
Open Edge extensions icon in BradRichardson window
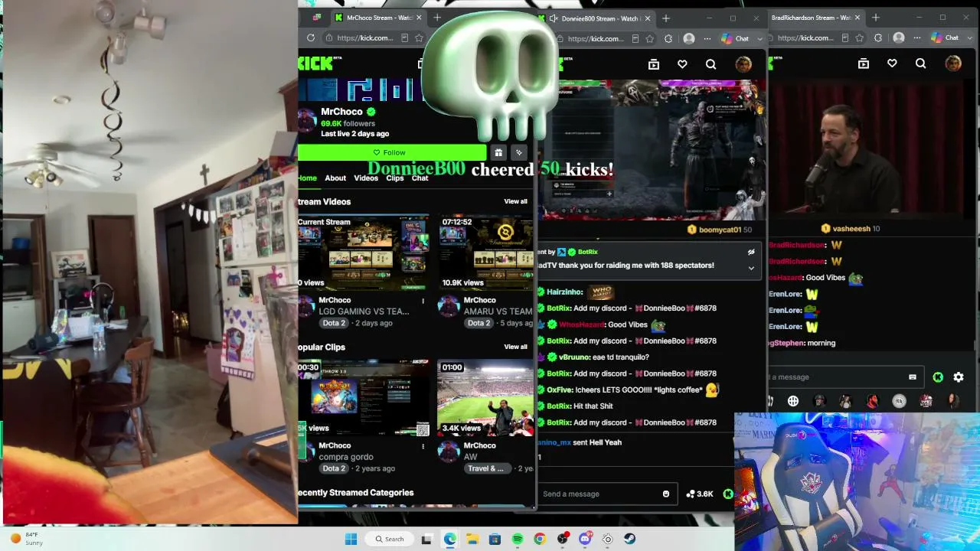click(878, 37)
